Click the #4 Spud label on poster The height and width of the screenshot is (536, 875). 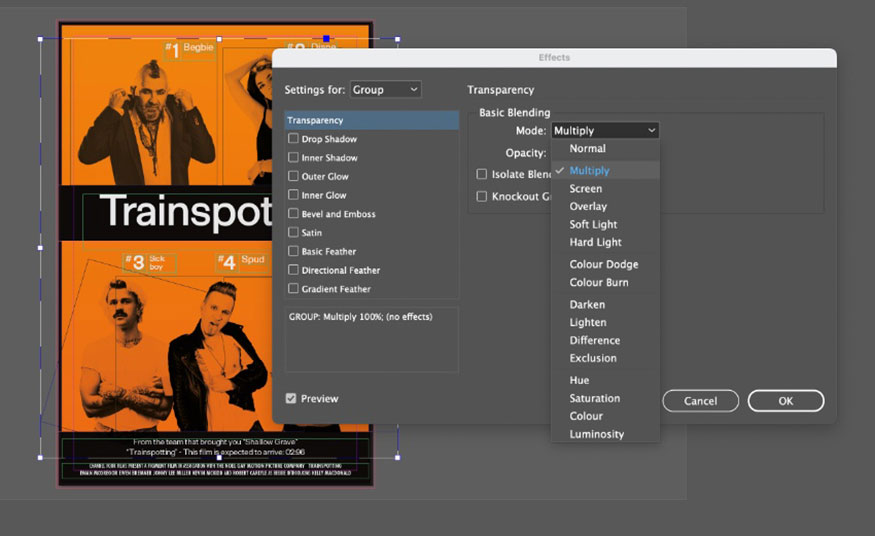tap(241, 262)
